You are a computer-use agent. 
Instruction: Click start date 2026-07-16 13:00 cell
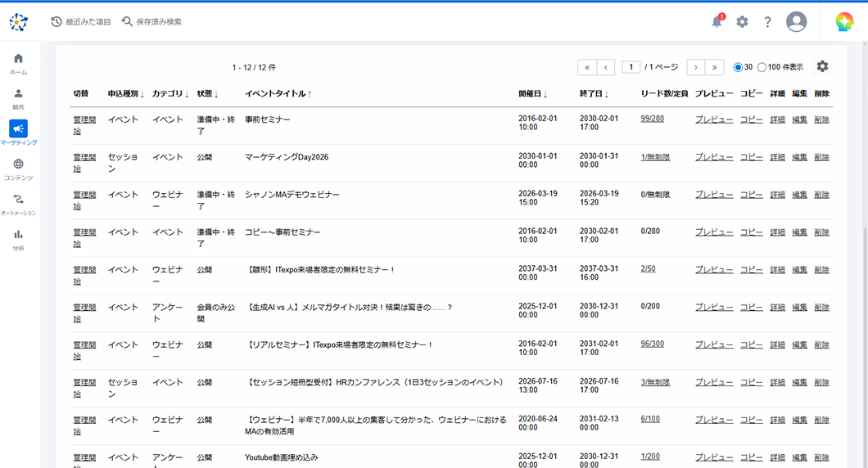click(537, 385)
